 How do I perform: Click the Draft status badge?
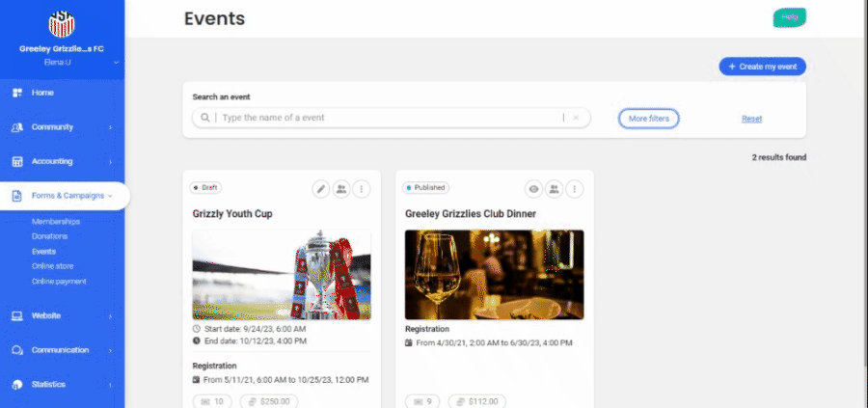205,188
